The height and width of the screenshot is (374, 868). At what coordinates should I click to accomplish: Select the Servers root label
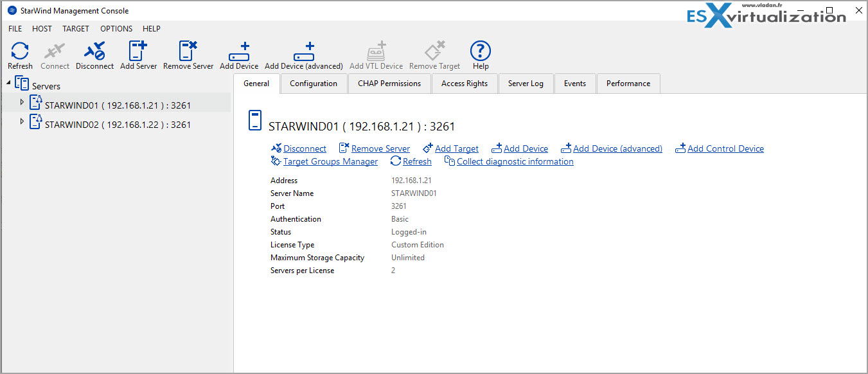pyautogui.click(x=46, y=86)
